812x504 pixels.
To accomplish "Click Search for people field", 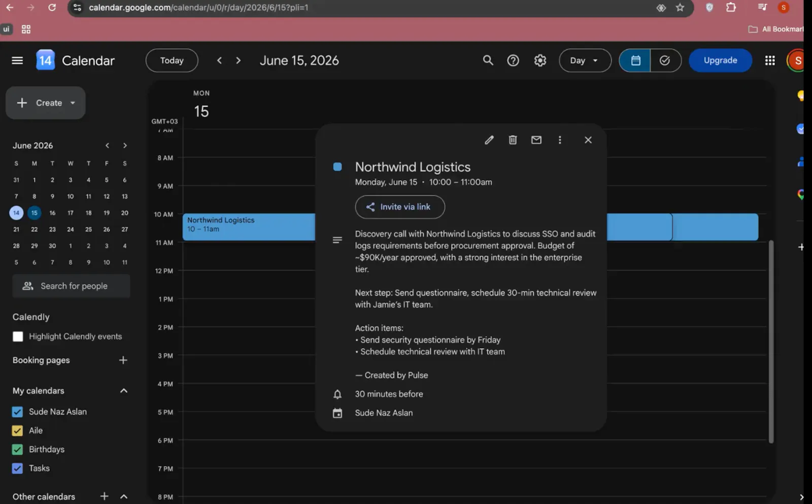I will pyautogui.click(x=71, y=286).
